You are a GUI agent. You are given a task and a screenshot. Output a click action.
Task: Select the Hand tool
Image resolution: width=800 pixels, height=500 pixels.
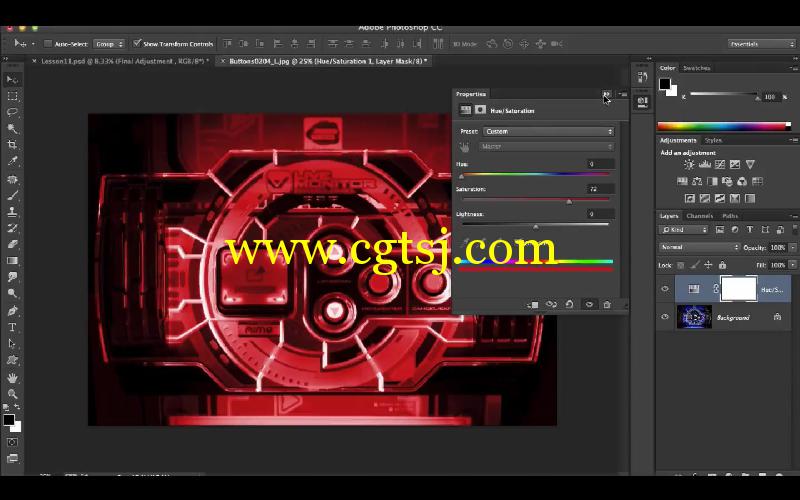pyautogui.click(x=12, y=378)
